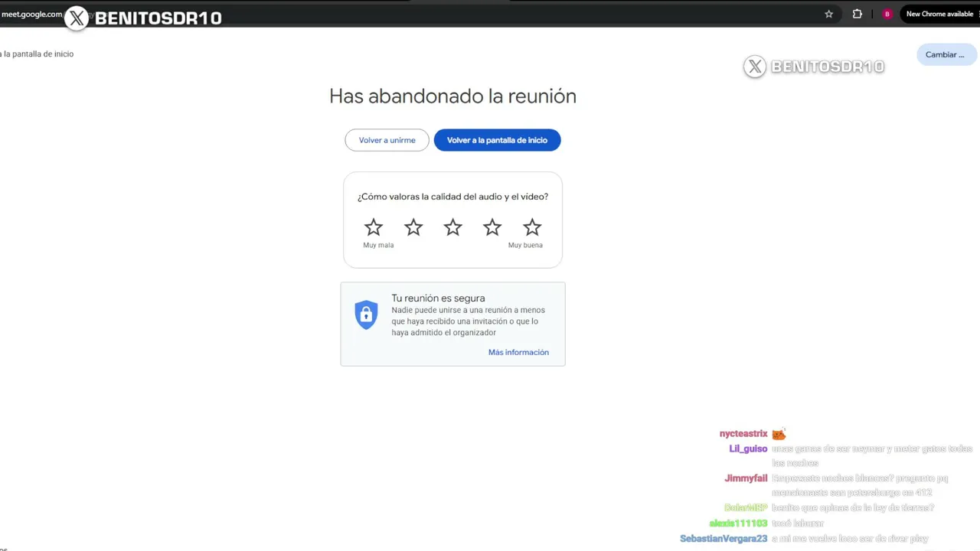Click chat username alexis111103
This screenshot has width=980, height=551.
738,523
